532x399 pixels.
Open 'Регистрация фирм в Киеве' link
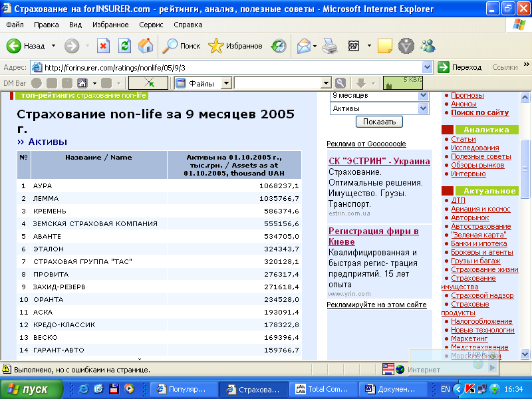[x=374, y=236]
